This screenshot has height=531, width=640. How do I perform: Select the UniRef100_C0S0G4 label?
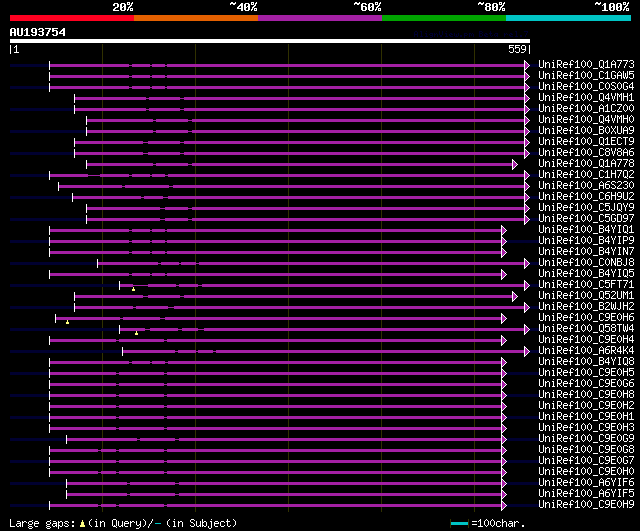586,87
